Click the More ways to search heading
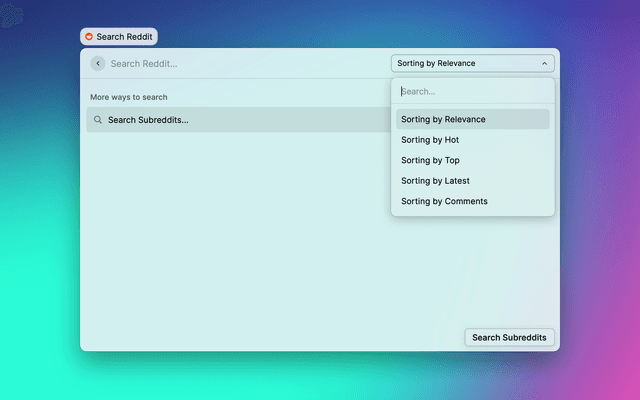 click(129, 97)
